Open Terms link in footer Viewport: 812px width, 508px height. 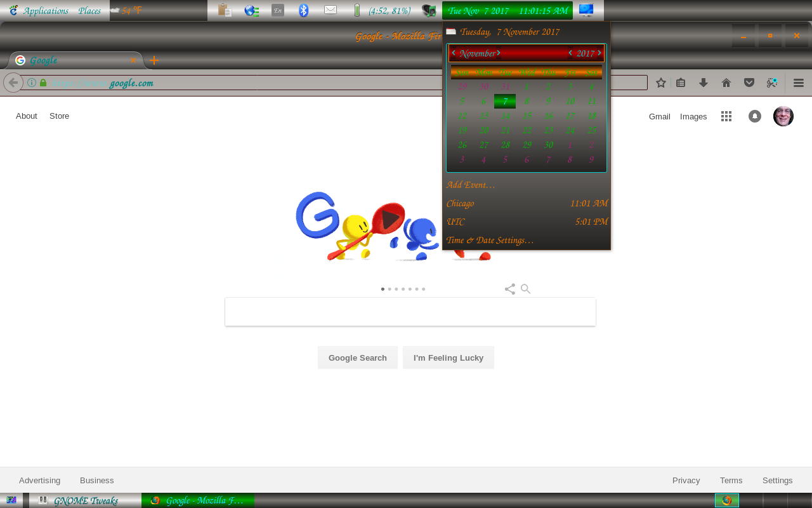click(731, 480)
